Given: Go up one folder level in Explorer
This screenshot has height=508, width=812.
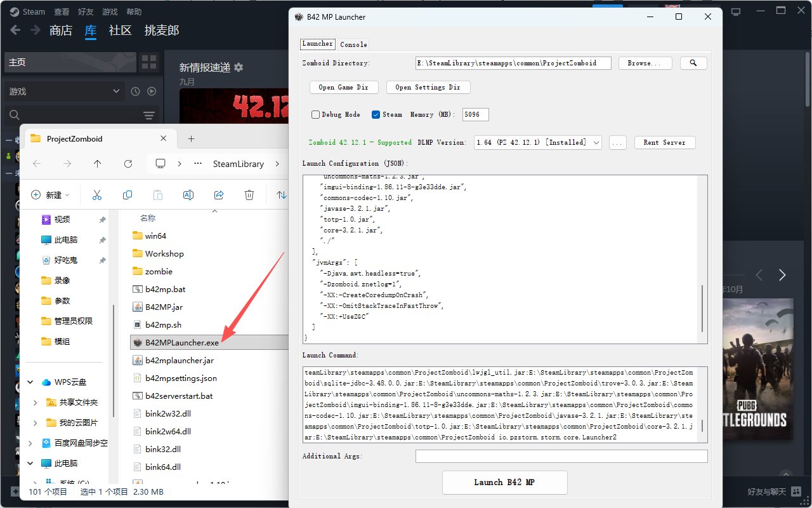Looking at the screenshot, I should (97, 164).
